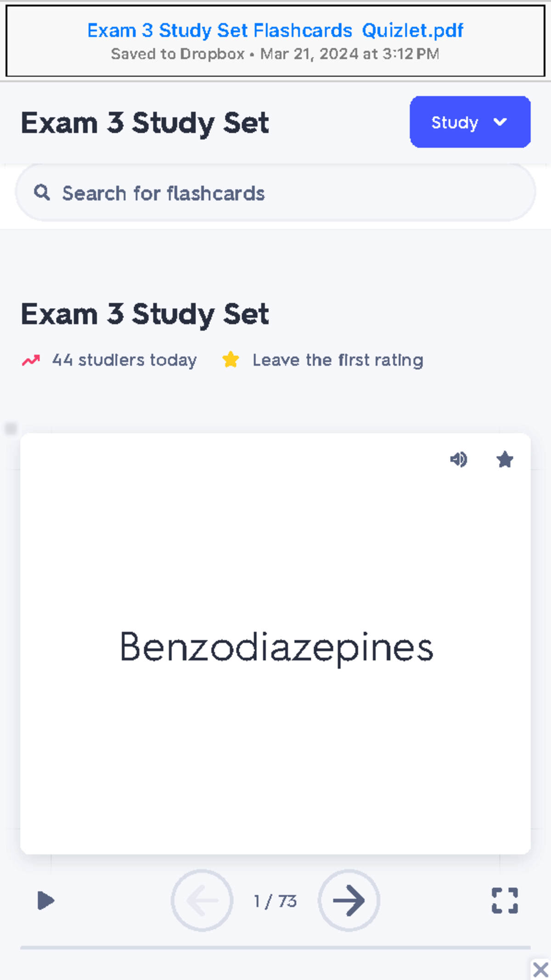The height and width of the screenshot is (980, 551).
Task: Select the search magnifier icon
Action: [x=42, y=193]
